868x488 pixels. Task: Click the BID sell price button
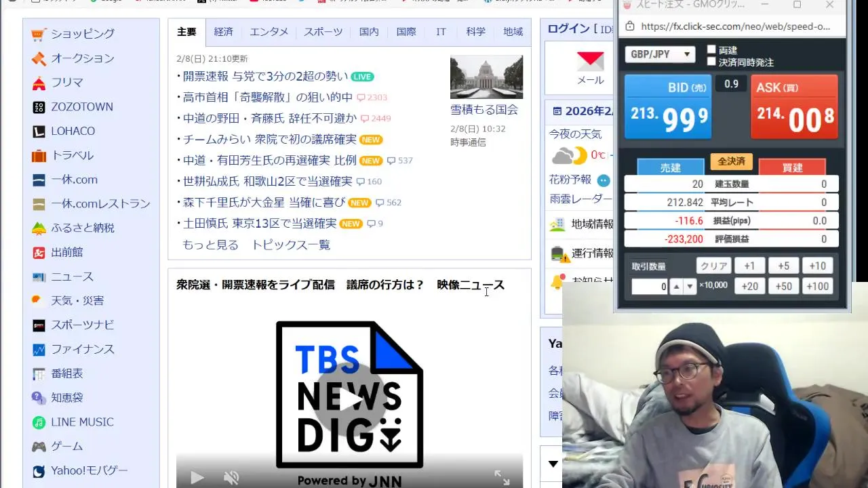668,107
